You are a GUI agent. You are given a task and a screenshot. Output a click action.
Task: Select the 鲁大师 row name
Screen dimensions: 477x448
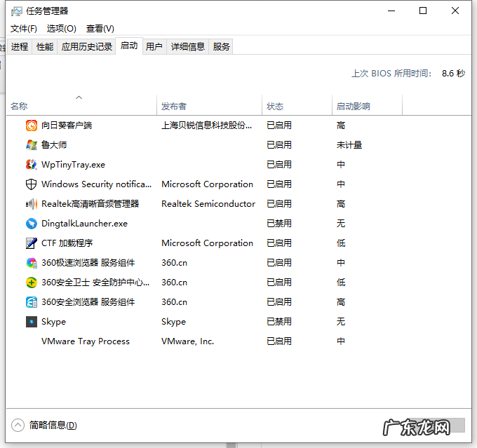(x=54, y=144)
